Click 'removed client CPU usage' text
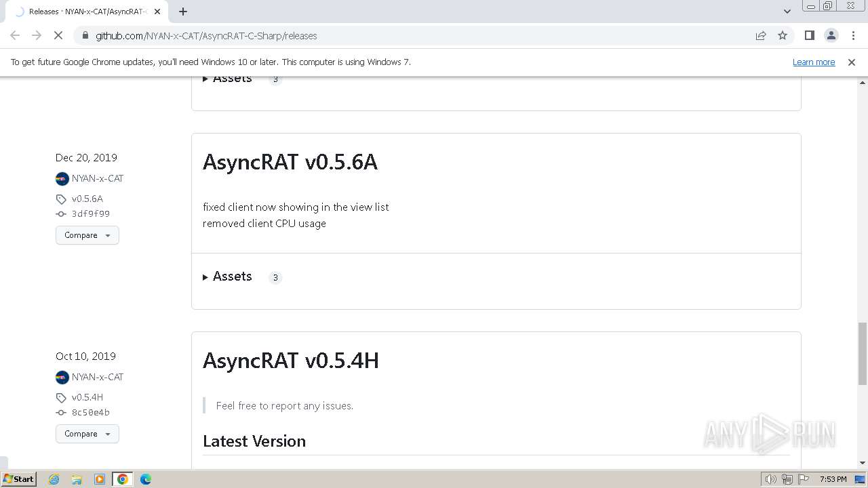 coord(264,224)
